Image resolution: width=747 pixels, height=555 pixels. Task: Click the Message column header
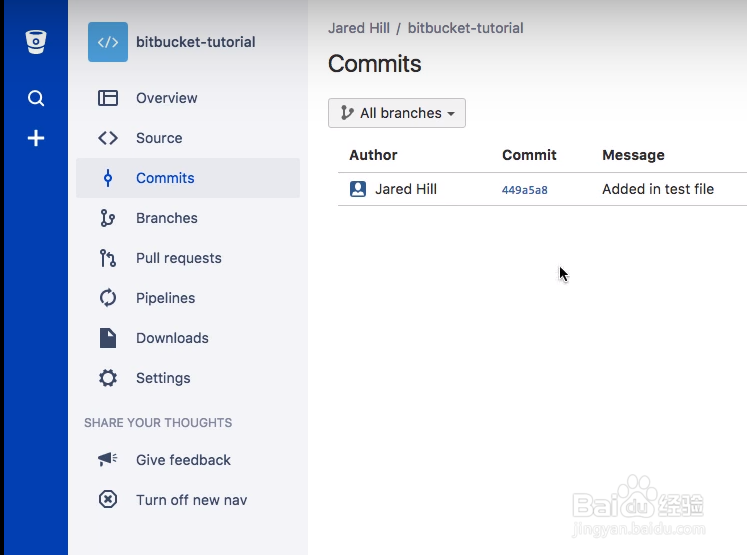pyautogui.click(x=634, y=155)
